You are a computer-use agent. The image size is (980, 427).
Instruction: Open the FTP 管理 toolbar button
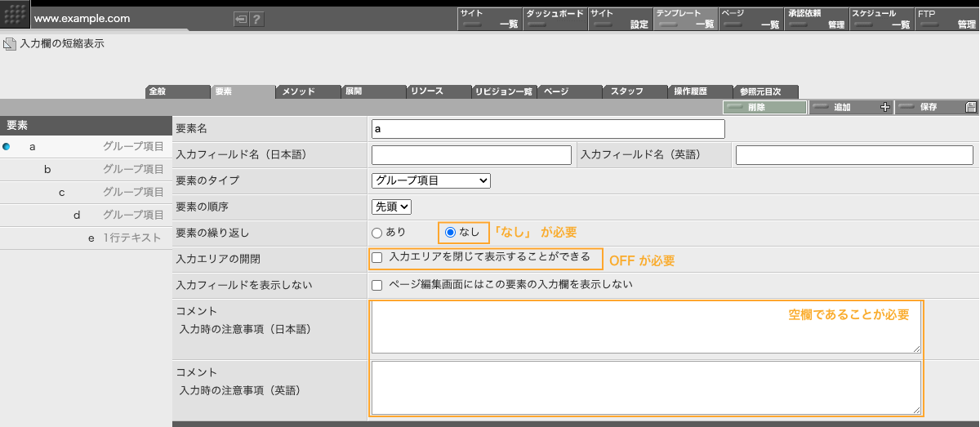pos(946,19)
